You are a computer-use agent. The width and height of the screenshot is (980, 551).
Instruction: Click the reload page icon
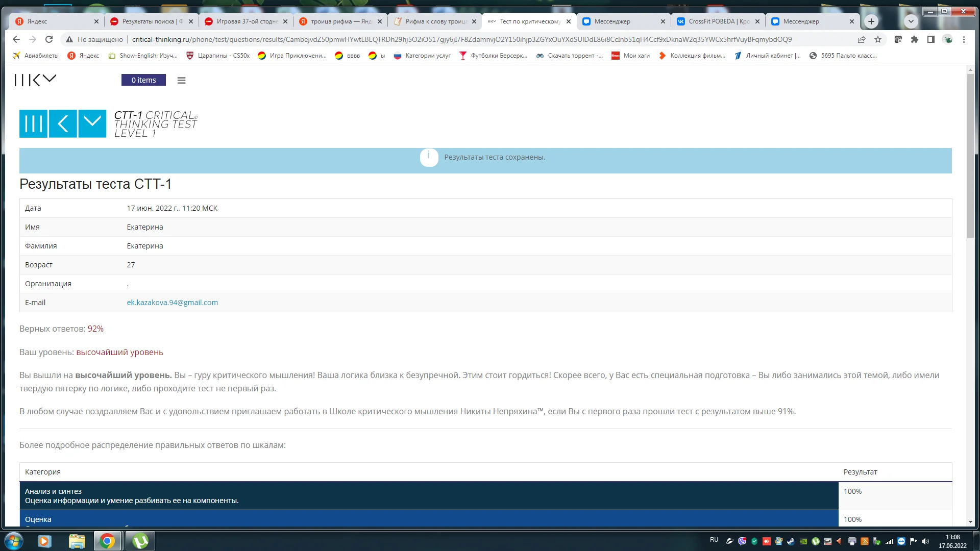[49, 39]
